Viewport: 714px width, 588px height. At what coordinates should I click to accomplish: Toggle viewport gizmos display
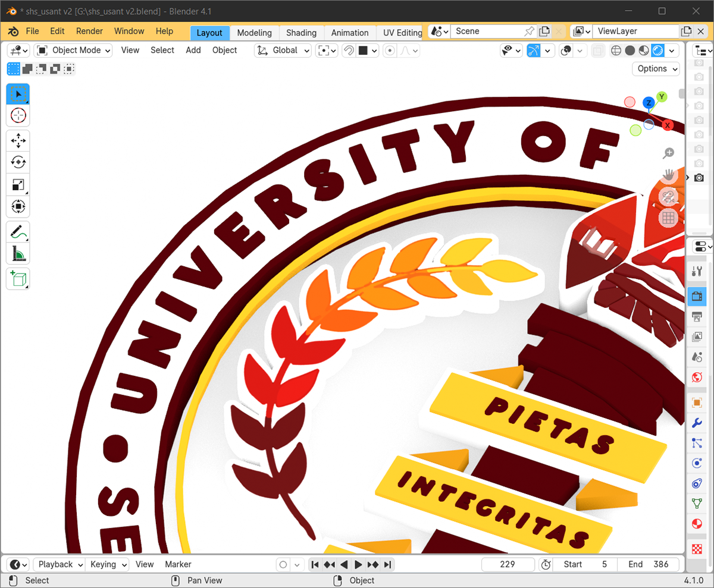tap(534, 51)
